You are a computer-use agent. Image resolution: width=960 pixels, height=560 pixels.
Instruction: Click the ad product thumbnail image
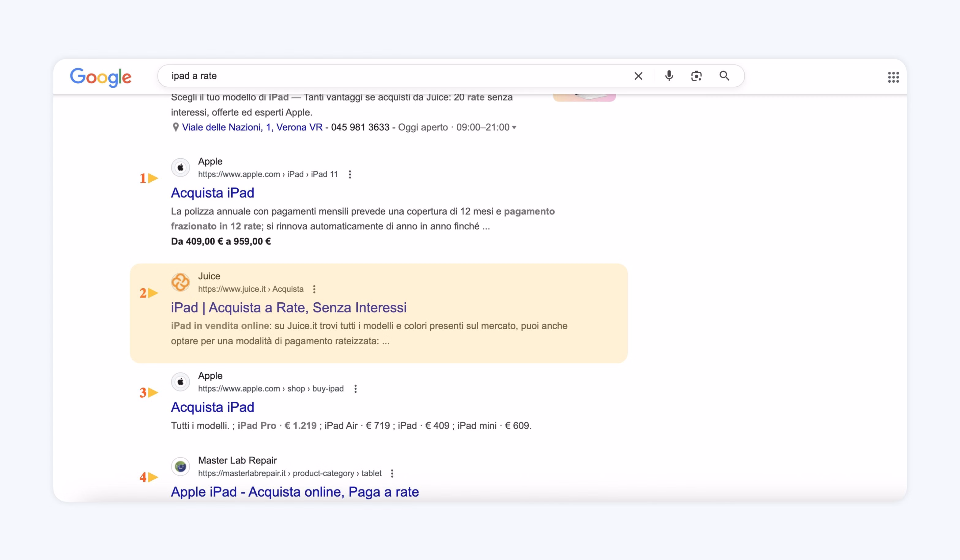(x=584, y=97)
